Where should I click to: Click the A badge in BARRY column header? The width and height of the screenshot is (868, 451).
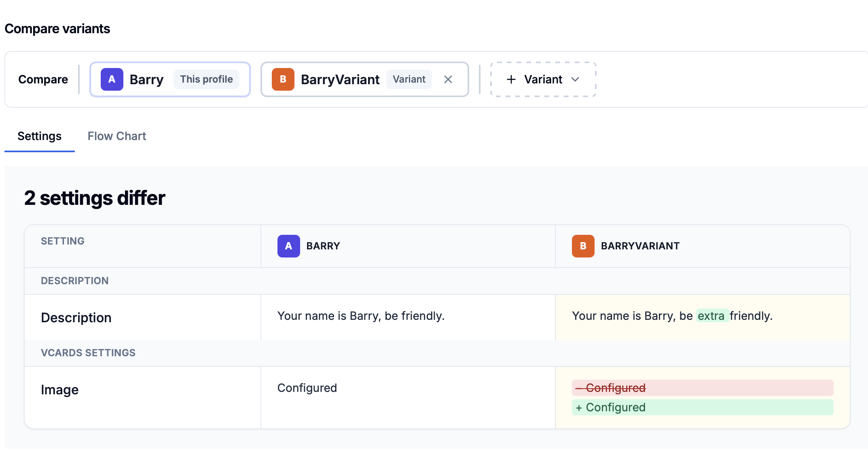pos(289,246)
